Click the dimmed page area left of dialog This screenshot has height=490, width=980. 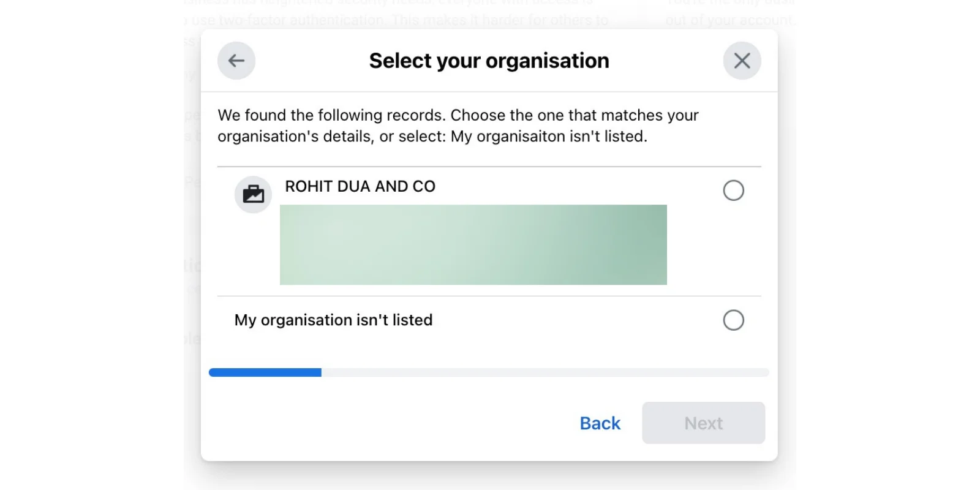pos(192,245)
